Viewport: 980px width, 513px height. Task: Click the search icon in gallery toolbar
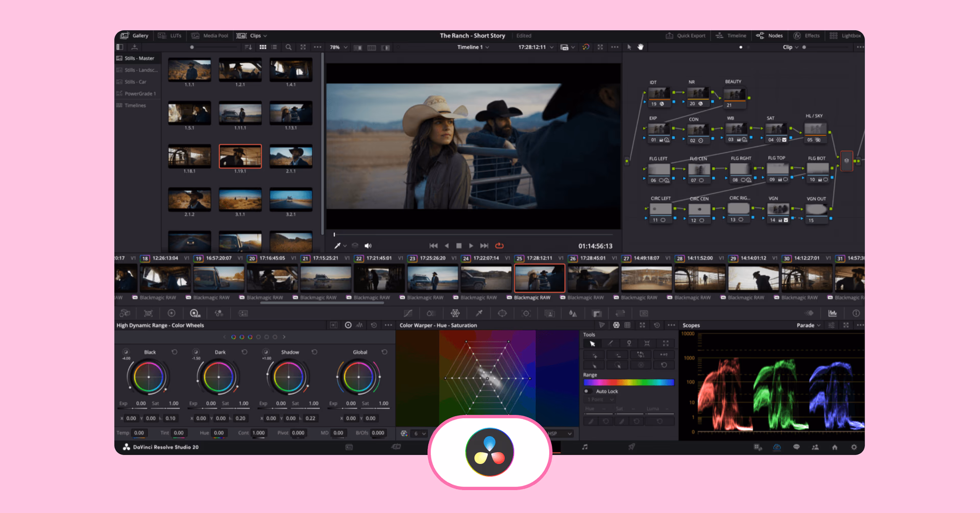pyautogui.click(x=288, y=47)
